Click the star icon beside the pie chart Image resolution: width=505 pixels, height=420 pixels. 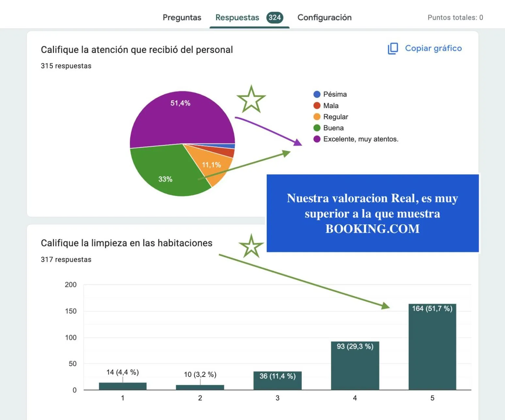click(251, 100)
